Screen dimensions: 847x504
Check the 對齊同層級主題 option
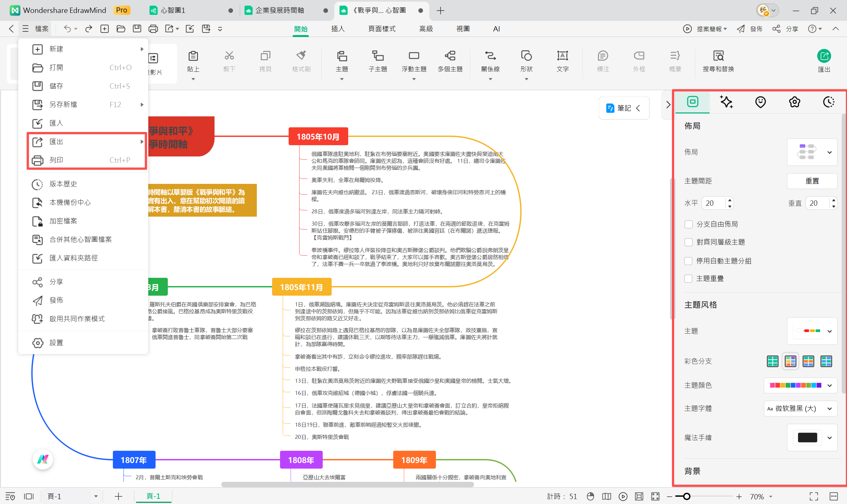click(x=688, y=242)
